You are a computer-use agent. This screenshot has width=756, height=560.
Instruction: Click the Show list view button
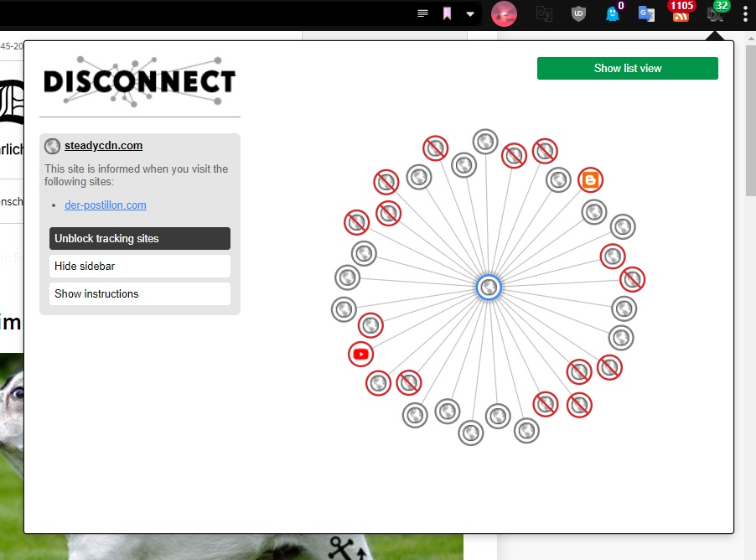[627, 69]
